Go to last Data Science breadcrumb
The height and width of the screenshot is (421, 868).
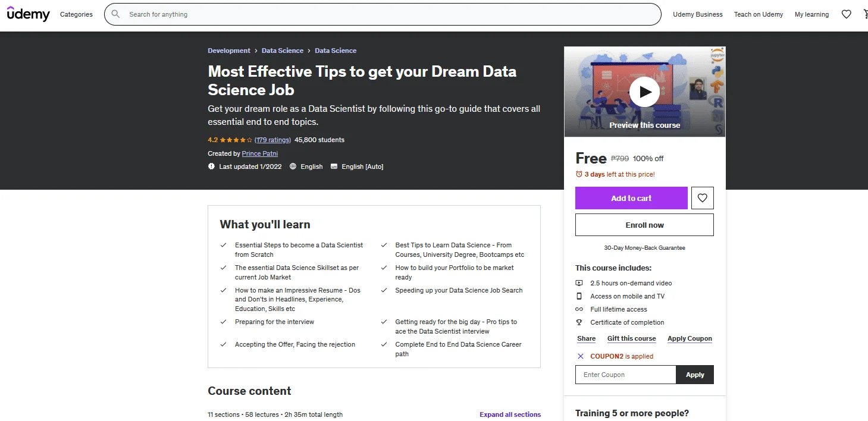[x=336, y=51]
